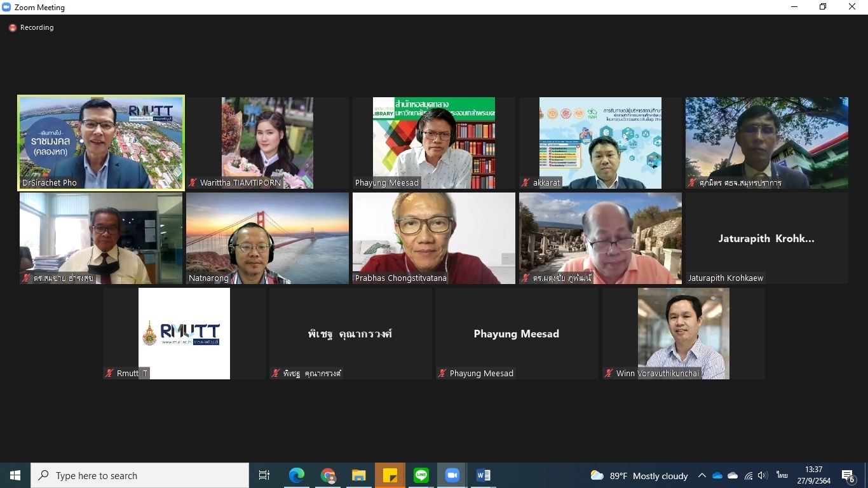Click the Task View icon

click(x=264, y=475)
